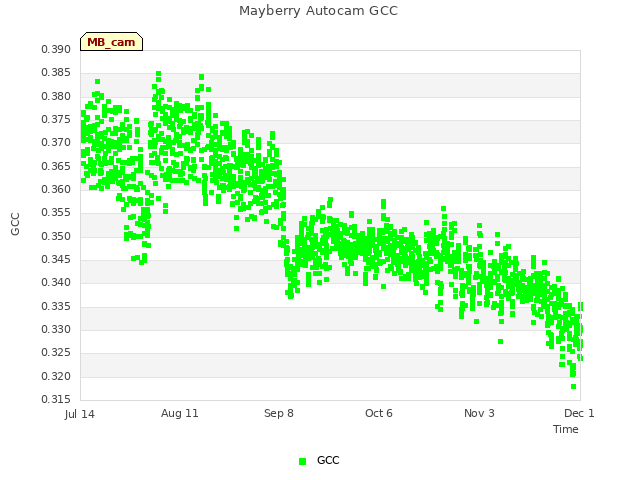Click the Aug 11 x-axis label
Viewport: 640px width, 480px height.
pyautogui.click(x=180, y=413)
